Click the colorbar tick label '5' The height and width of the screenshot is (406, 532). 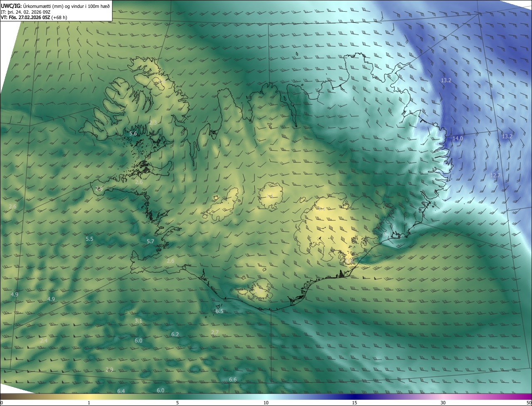click(177, 403)
